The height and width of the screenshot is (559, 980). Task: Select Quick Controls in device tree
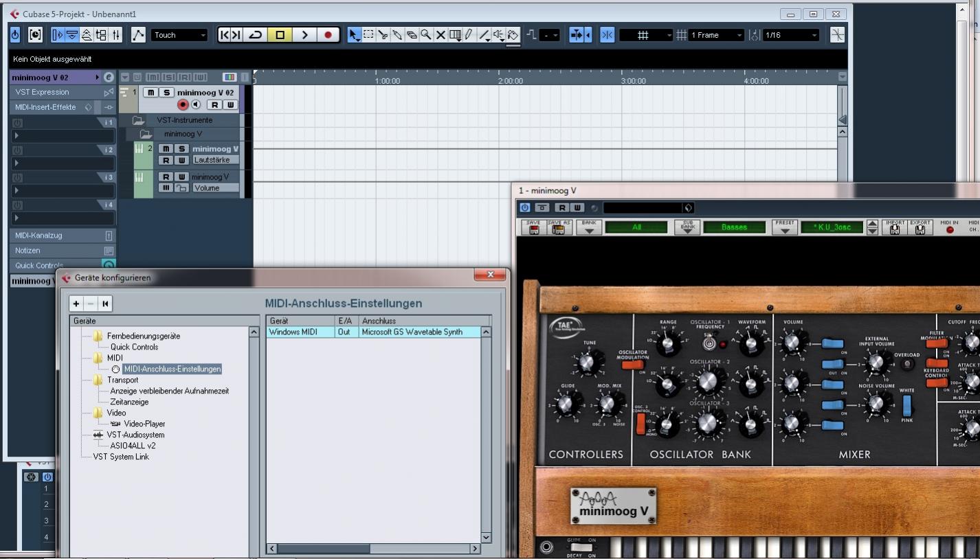coord(134,347)
